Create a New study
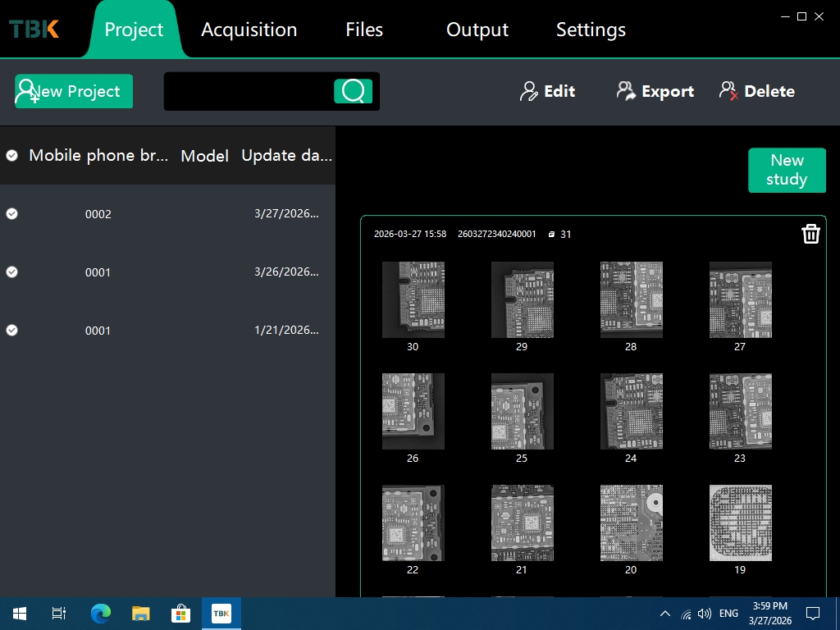The image size is (840, 630). click(787, 170)
